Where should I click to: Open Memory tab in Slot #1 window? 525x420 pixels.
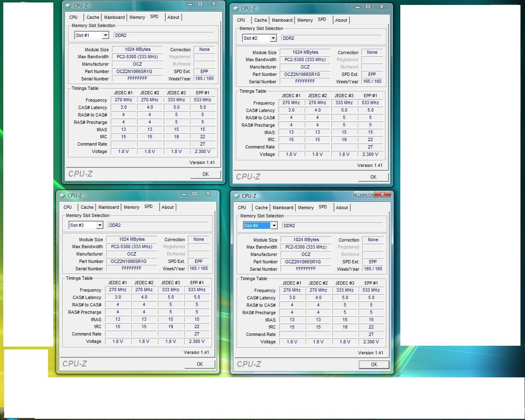137,17
